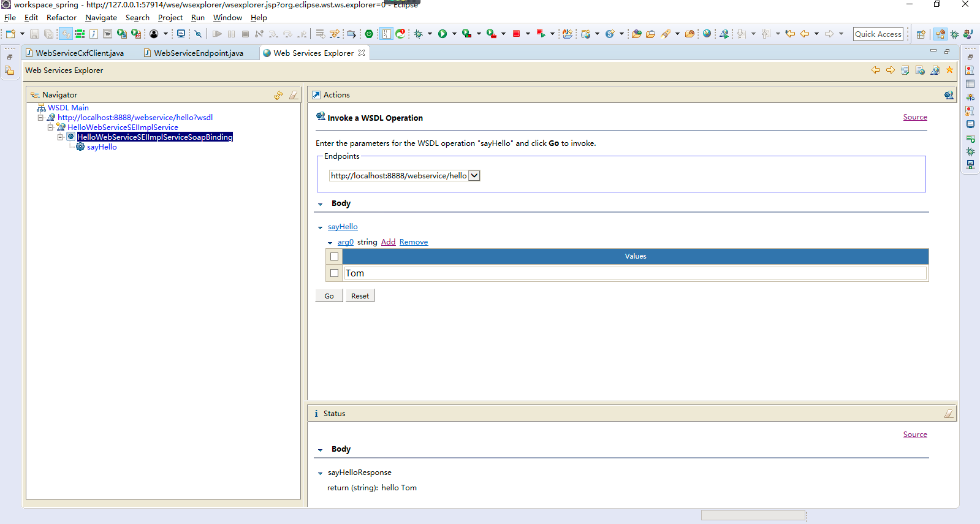Image resolution: width=980 pixels, height=524 pixels.
Task: Select sayHello operation in Navigator tree
Action: tap(102, 147)
